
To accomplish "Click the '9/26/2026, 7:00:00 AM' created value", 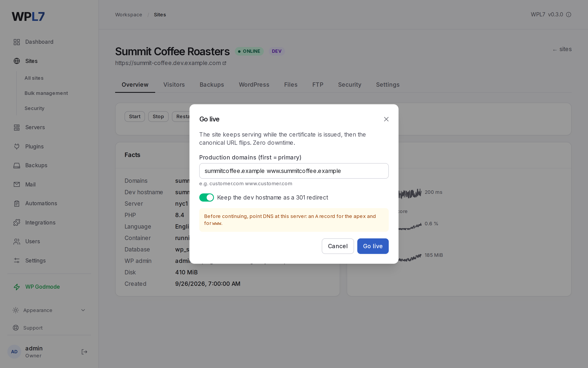I will click(x=208, y=284).
